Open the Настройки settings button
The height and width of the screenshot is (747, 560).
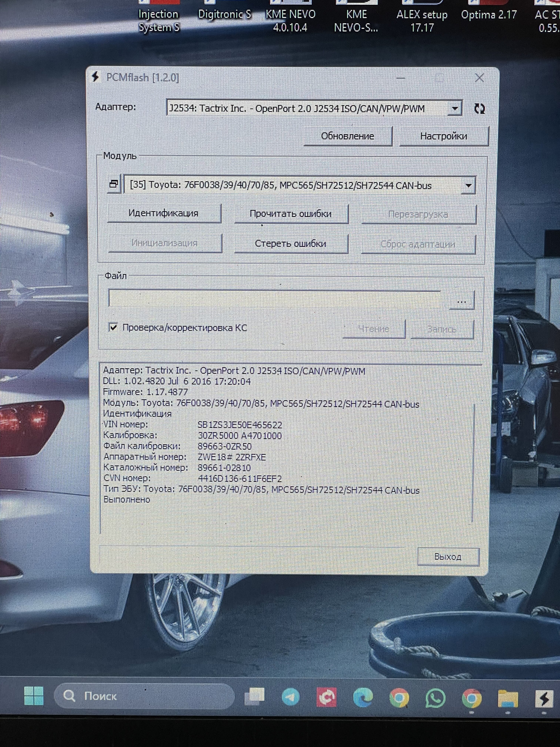[x=444, y=136]
